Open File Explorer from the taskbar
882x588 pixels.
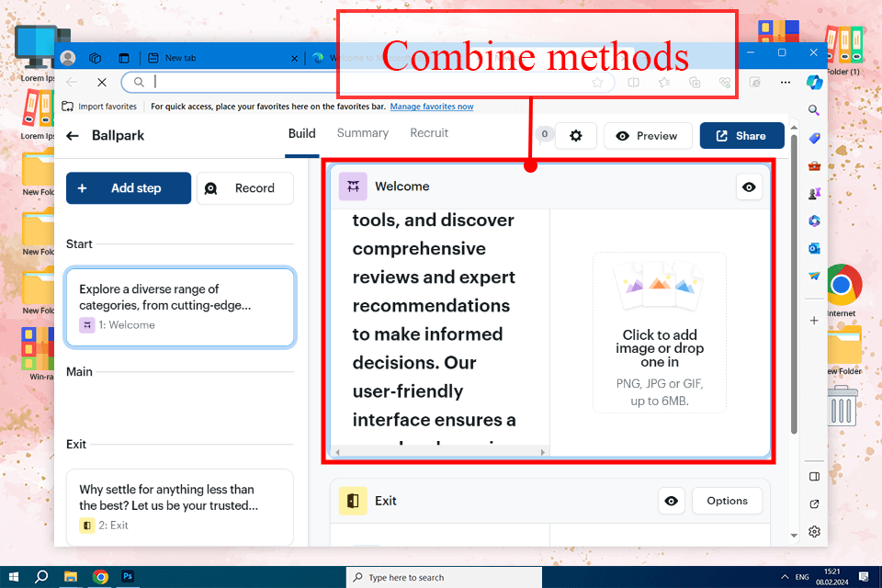[71, 577]
